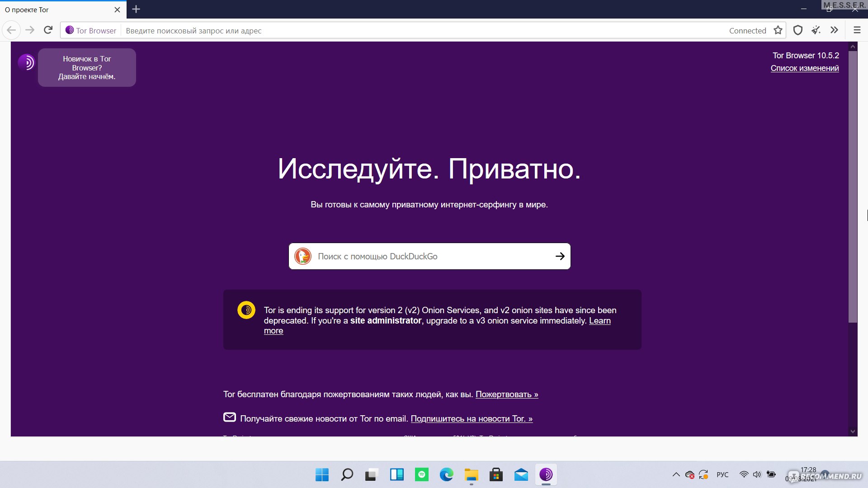
Task: Click the DuckDuckGo search engine icon
Action: 304,256
